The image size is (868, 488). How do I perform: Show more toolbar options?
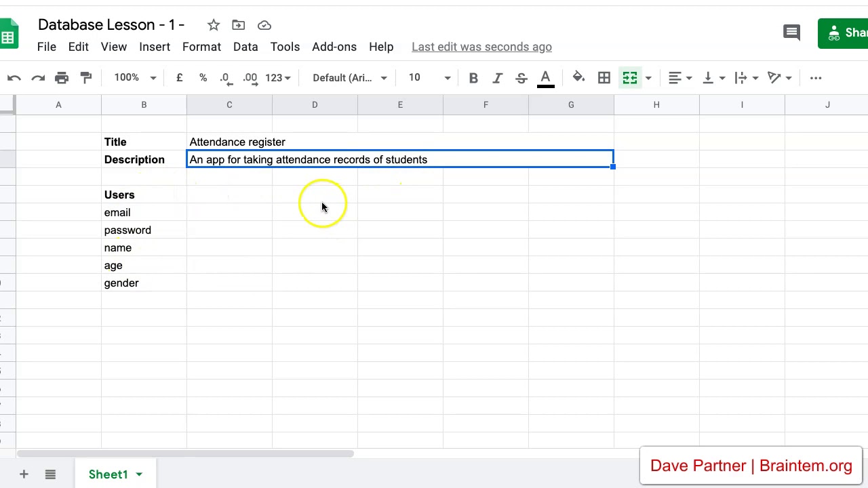(x=816, y=78)
